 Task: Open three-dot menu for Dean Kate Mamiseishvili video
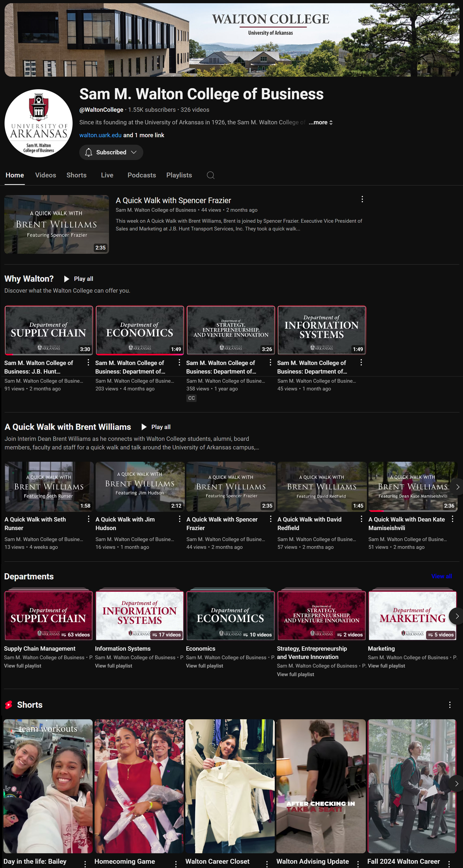point(452,519)
